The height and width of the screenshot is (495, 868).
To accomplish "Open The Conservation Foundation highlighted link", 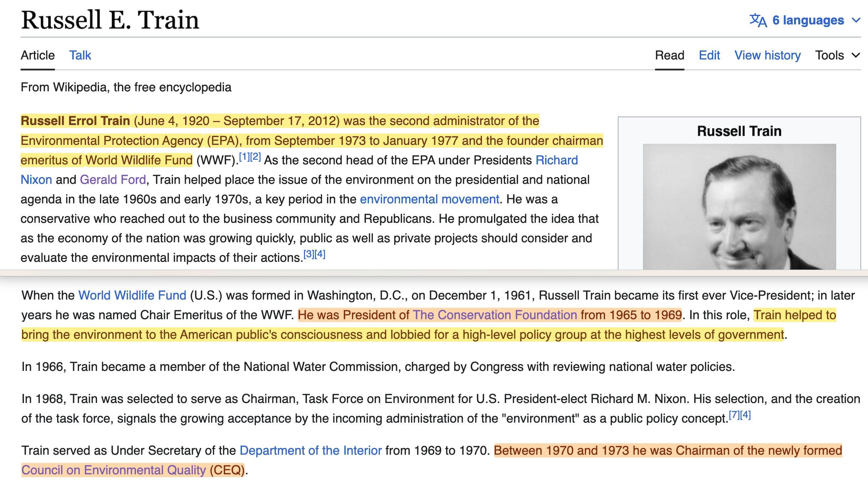I will click(x=495, y=315).
